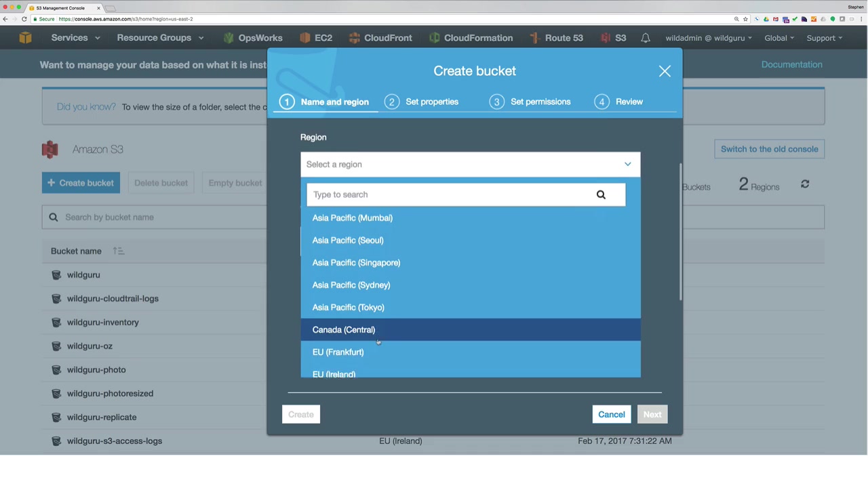Viewport: 868px width, 488px height.
Task: Click the bucket icon beside wildguru-photo
Action: [56, 369]
